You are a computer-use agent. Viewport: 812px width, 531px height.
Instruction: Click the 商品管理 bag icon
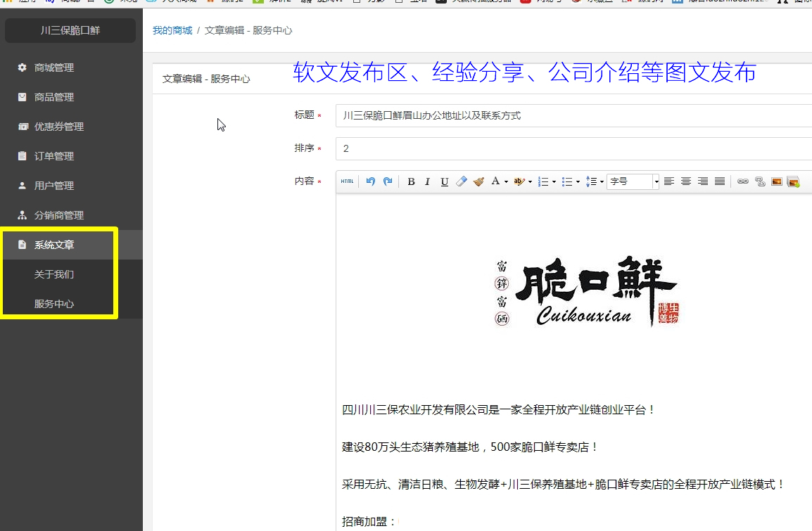[22, 97]
